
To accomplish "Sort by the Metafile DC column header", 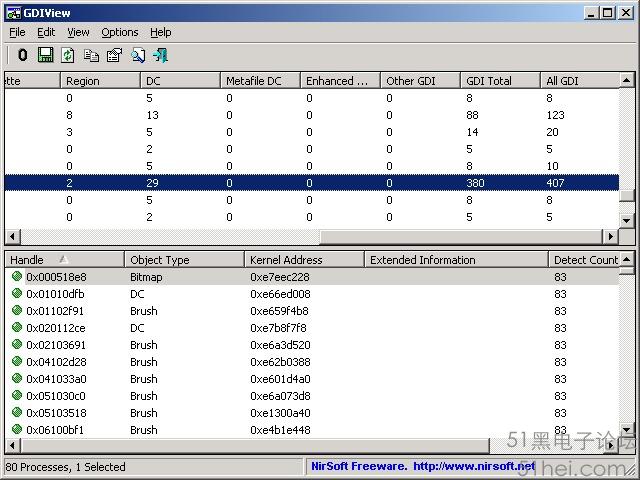I will (x=260, y=80).
